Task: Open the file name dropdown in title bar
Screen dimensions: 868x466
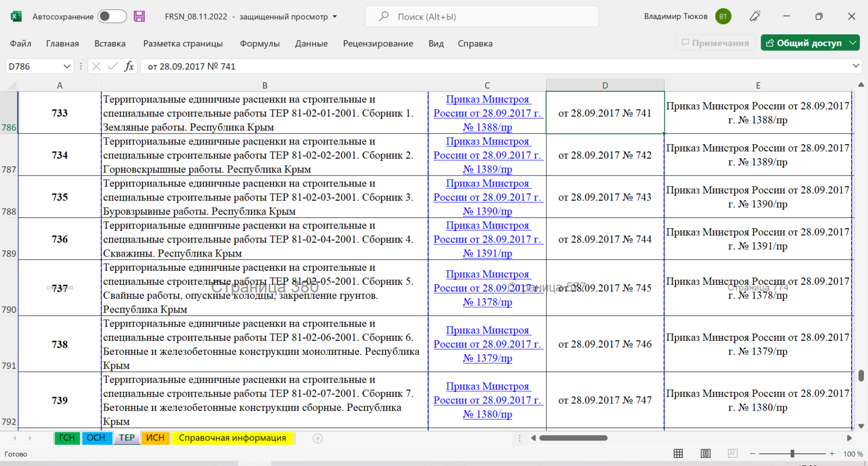Action: (x=335, y=17)
